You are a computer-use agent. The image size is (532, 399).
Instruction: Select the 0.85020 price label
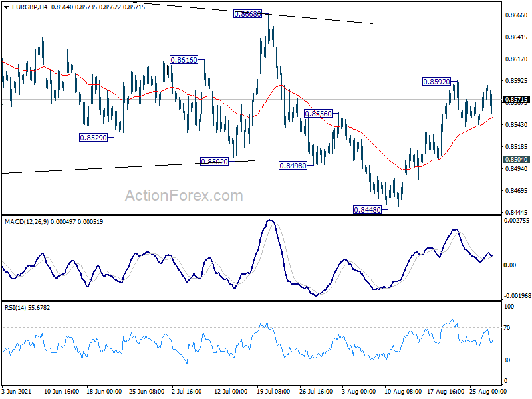click(214, 162)
